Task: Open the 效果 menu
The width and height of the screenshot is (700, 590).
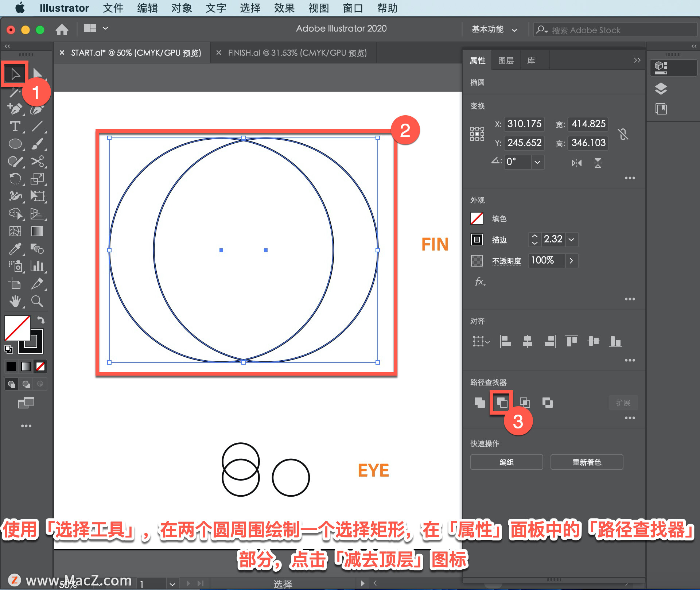Action: pyautogui.click(x=284, y=8)
